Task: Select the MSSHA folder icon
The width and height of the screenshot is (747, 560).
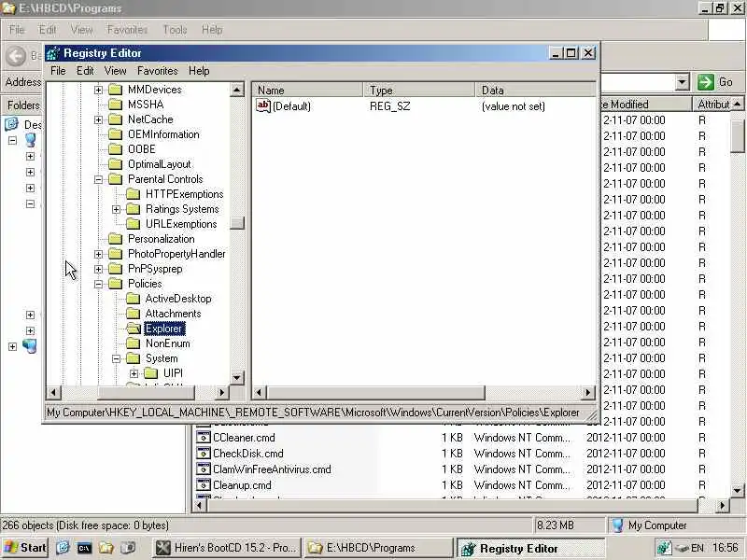Action: [115, 105]
